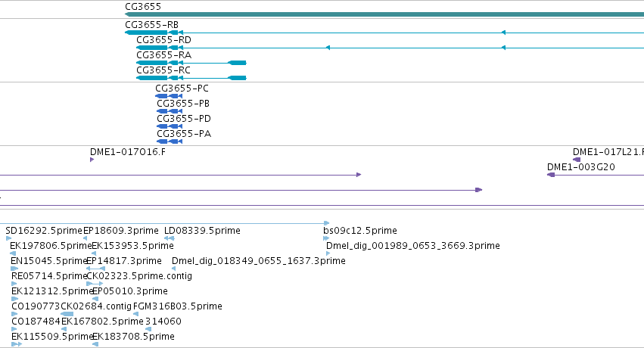Select the CG3655-RB transcript label

[x=151, y=25]
